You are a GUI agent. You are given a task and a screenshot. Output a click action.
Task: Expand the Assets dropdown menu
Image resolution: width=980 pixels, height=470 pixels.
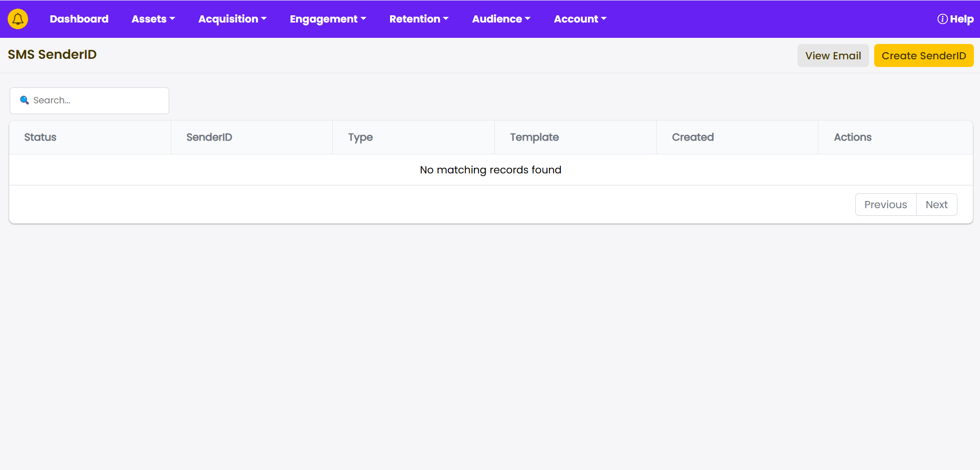pyautogui.click(x=153, y=19)
